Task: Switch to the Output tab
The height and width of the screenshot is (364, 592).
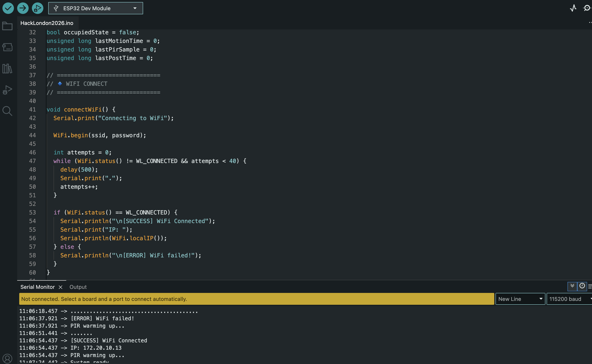Action: [78, 287]
